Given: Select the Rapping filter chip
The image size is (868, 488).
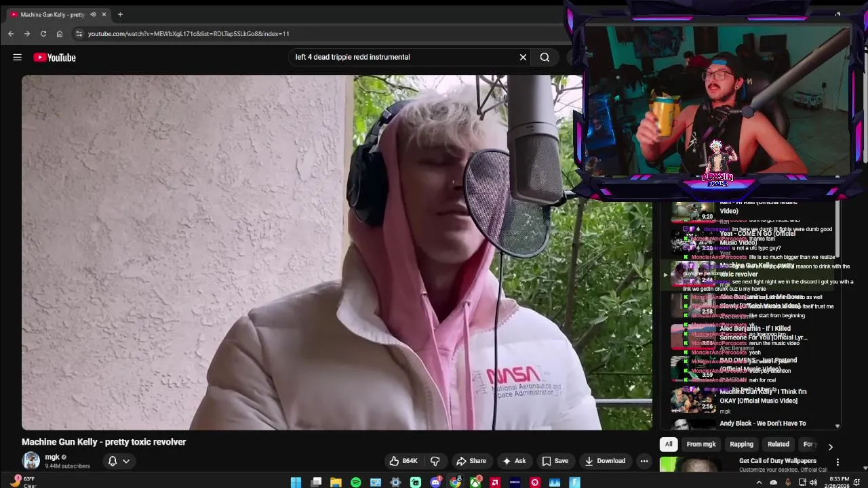Looking at the screenshot, I should 741,444.
